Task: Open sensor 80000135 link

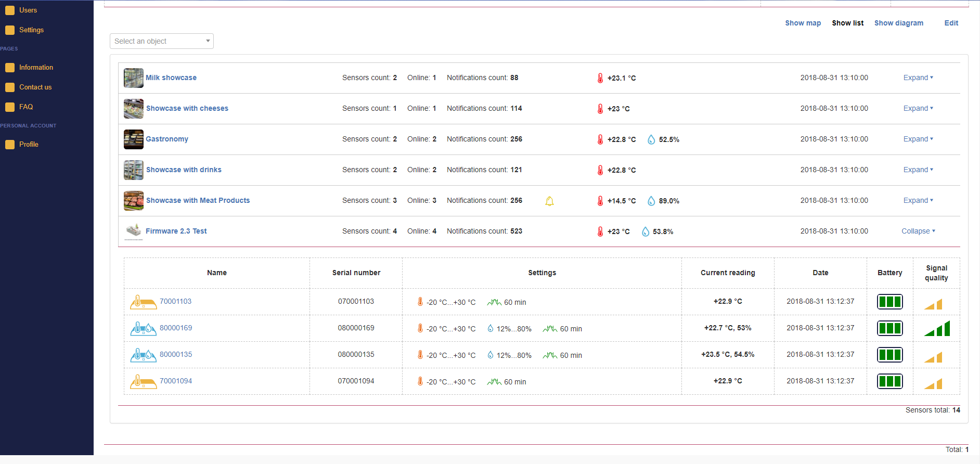Action: (176, 354)
